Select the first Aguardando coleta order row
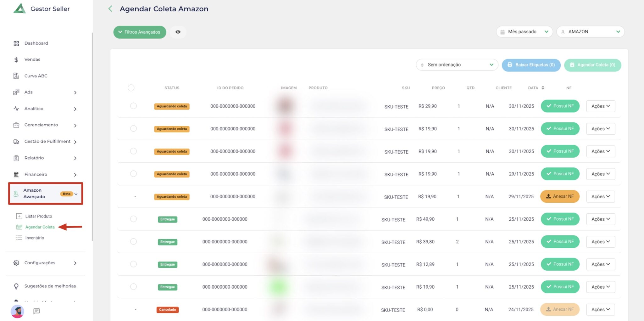The height and width of the screenshot is (321, 644). coord(133,106)
